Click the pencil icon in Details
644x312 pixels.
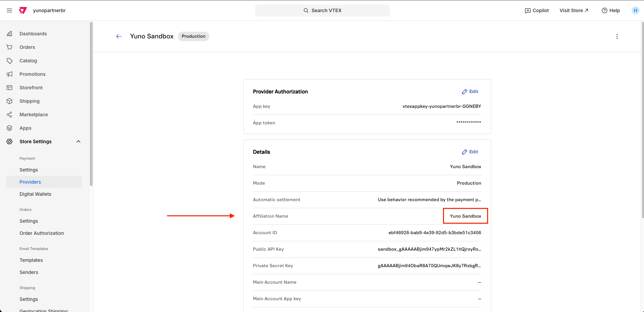point(465,152)
